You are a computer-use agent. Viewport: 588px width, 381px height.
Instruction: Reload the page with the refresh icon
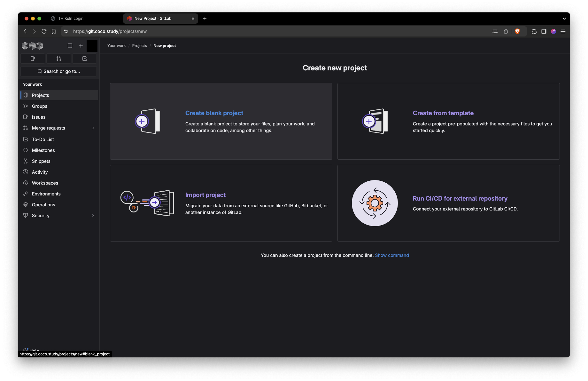pyautogui.click(x=44, y=31)
